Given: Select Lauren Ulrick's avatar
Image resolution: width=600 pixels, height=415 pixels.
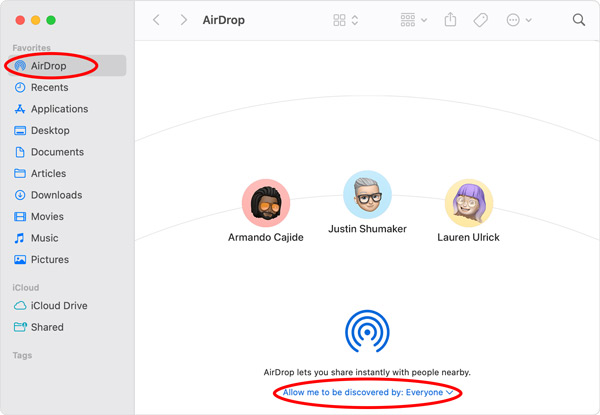Looking at the screenshot, I should [x=469, y=203].
